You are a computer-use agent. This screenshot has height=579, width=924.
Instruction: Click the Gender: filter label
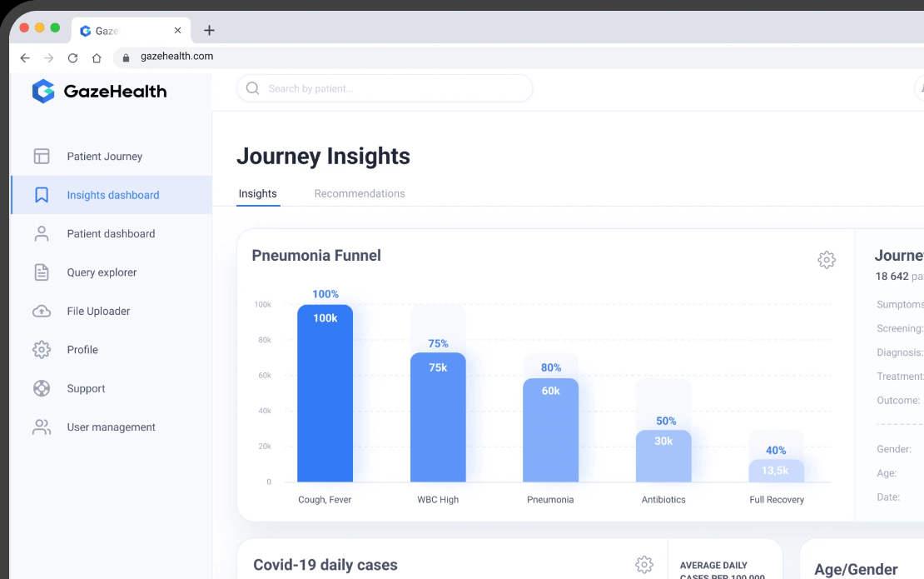(x=894, y=449)
